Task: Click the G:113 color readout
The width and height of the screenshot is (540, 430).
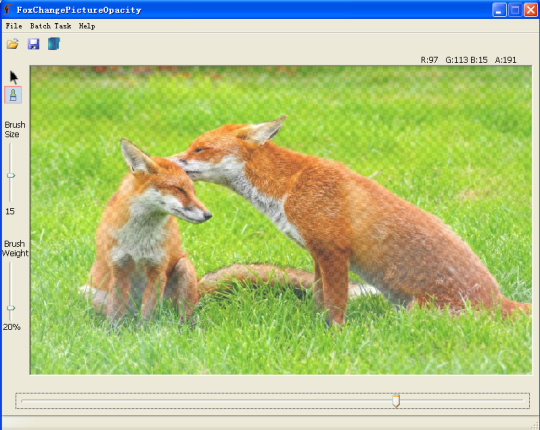Action: pyautogui.click(x=457, y=60)
